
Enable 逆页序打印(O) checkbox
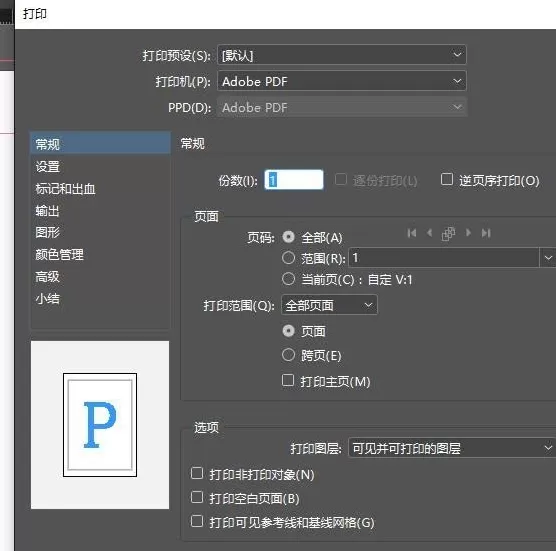coord(447,179)
